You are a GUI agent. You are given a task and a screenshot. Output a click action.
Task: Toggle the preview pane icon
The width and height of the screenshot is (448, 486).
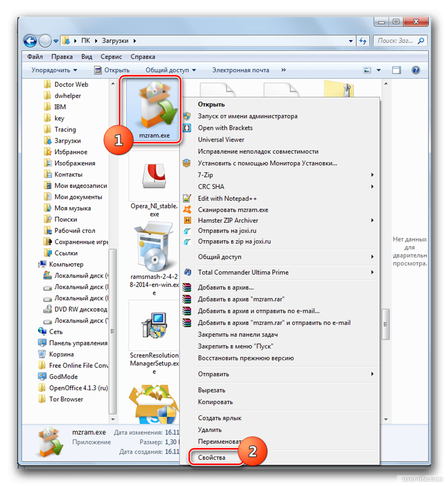point(396,70)
